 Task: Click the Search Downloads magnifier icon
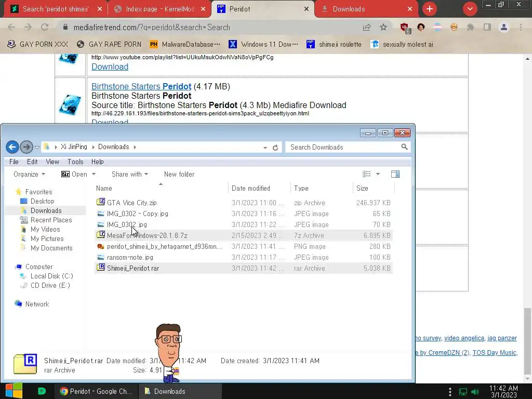tap(404, 147)
